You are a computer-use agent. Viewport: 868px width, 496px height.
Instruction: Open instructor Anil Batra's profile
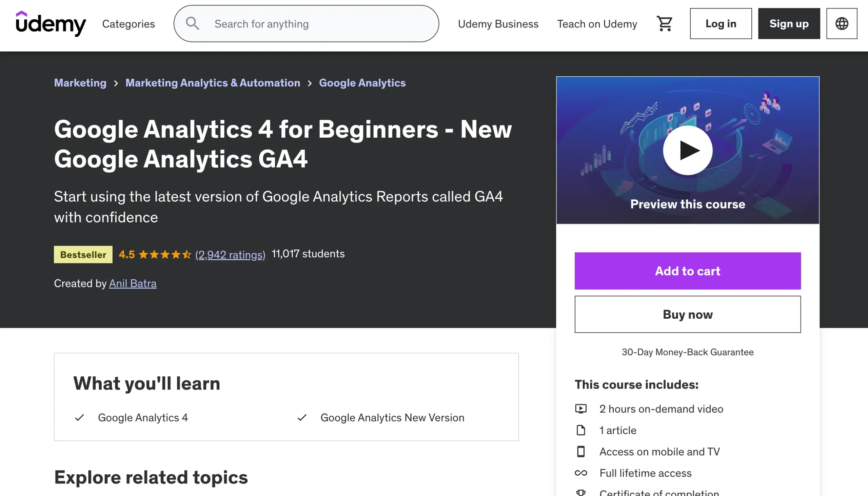pyautogui.click(x=133, y=283)
